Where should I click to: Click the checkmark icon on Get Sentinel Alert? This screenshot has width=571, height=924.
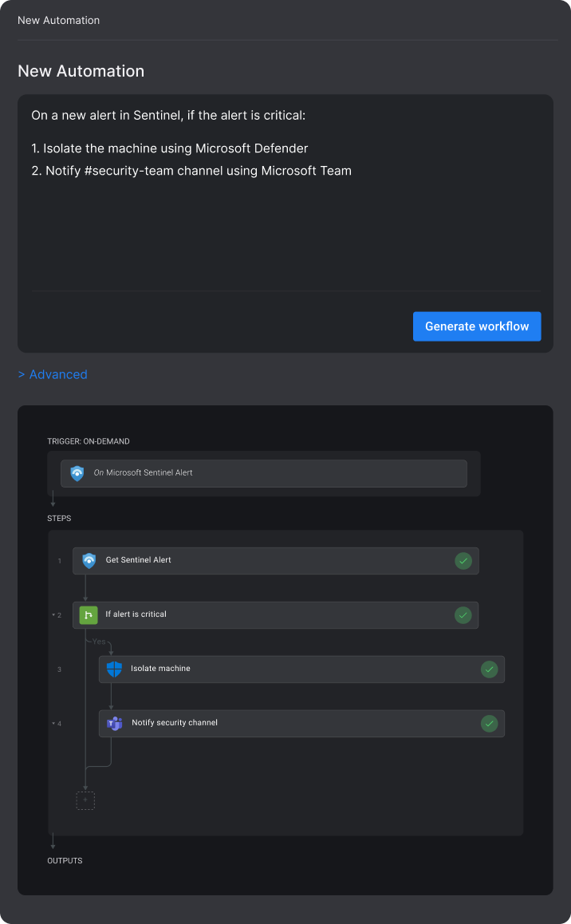[x=463, y=560]
